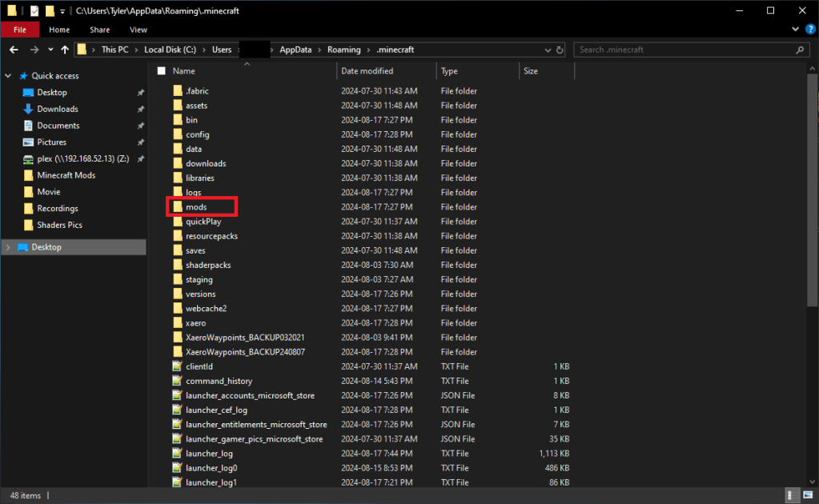Switch to the details view toggle
The image size is (819, 504).
(x=792, y=495)
